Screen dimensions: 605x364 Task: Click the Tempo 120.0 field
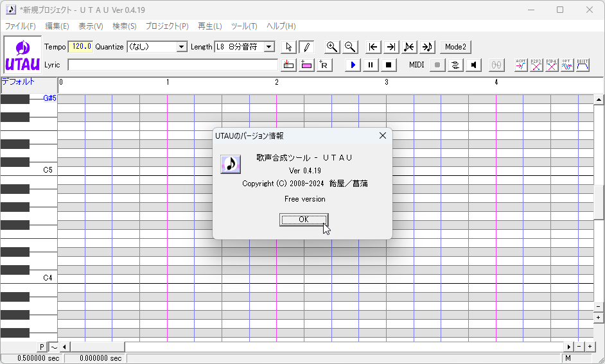(81, 47)
